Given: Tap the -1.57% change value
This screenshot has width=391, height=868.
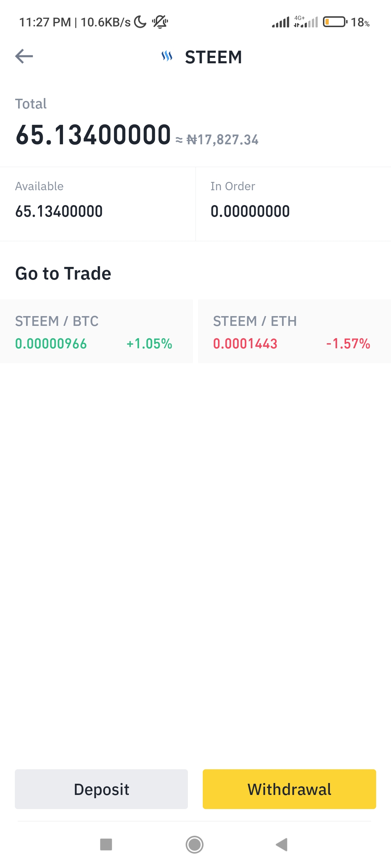Looking at the screenshot, I should (x=348, y=344).
